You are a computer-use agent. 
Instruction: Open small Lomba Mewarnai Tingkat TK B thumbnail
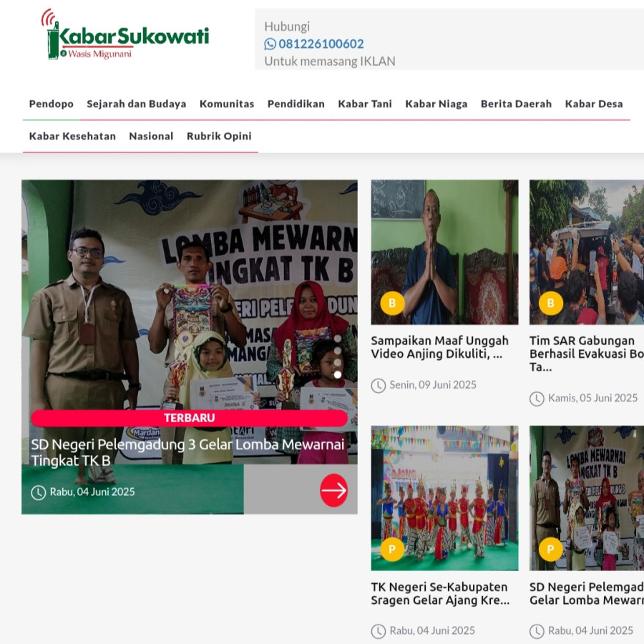[x=587, y=498]
